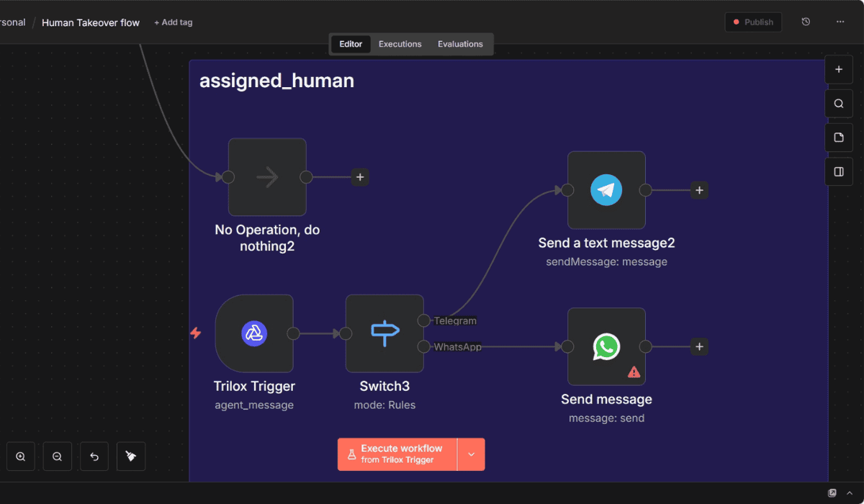Click the search icon in the right sidebar
The image size is (864, 504).
[838, 103]
